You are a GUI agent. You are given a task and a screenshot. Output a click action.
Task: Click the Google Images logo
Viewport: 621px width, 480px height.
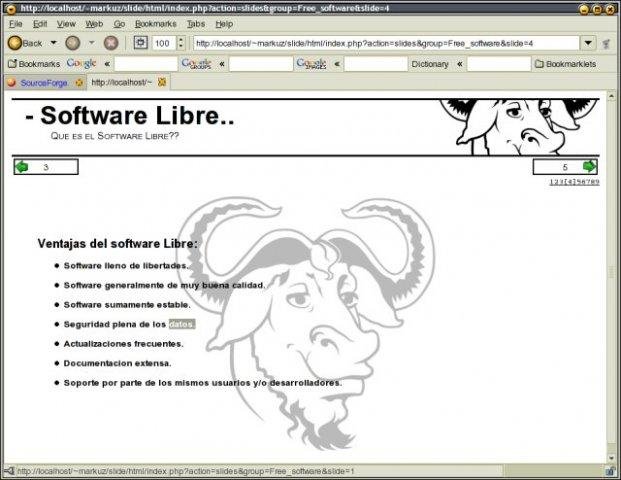[x=311, y=63]
